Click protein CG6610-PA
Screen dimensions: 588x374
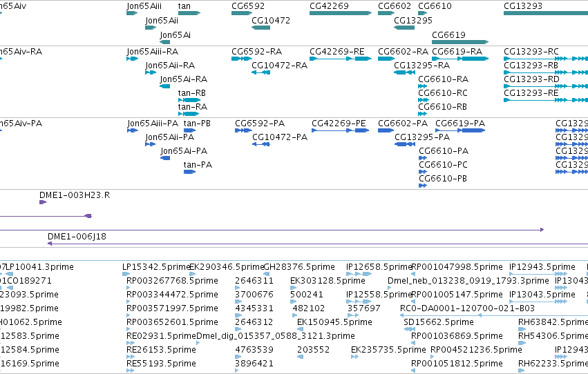pos(444,151)
